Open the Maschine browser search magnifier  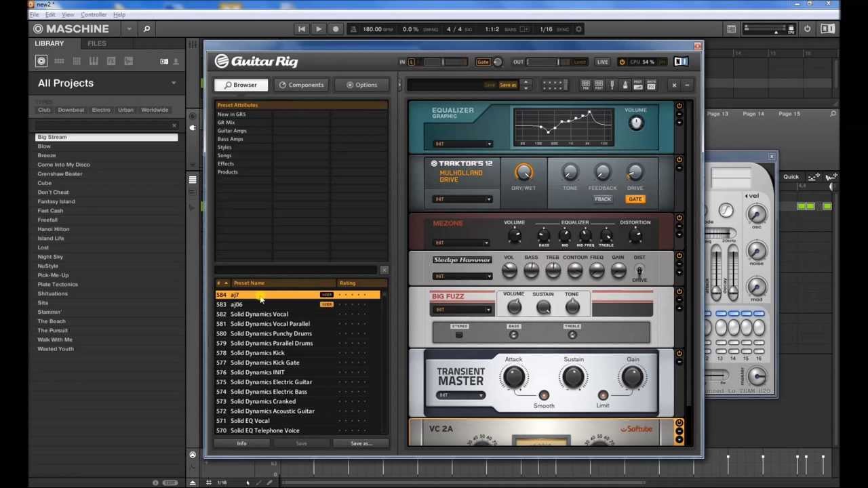[x=146, y=28]
